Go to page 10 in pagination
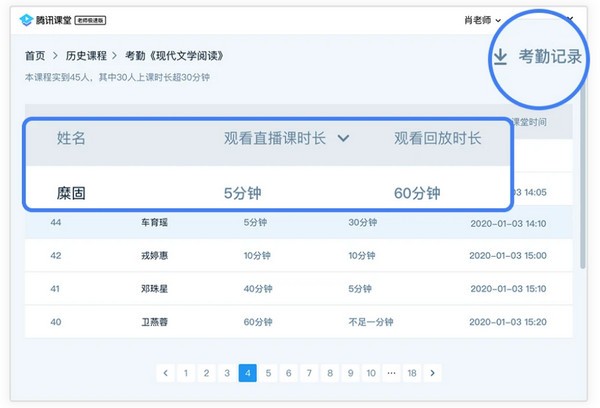Image resolution: width=600 pixels, height=408 pixels. (x=370, y=373)
